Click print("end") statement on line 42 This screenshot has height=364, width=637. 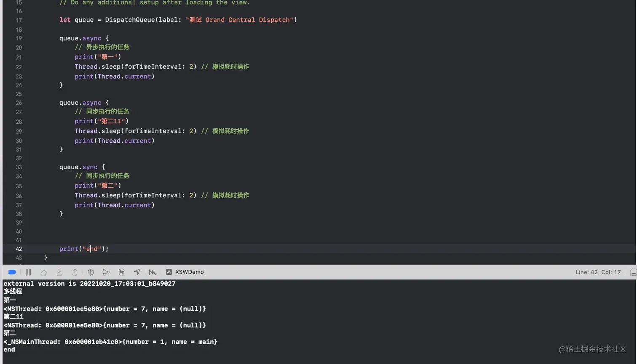pyautogui.click(x=84, y=249)
